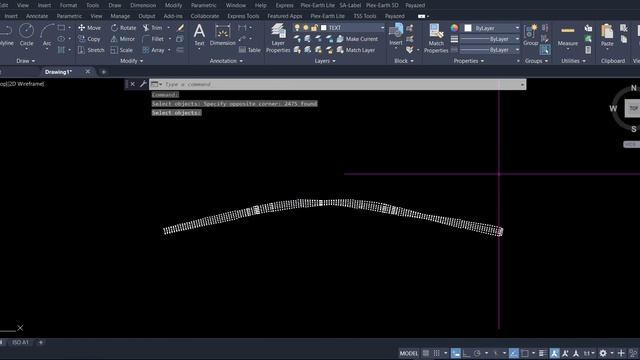The width and height of the screenshot is (640, 360).
Task: Open the Layer Properties panel
Action: tap(278, 38)
